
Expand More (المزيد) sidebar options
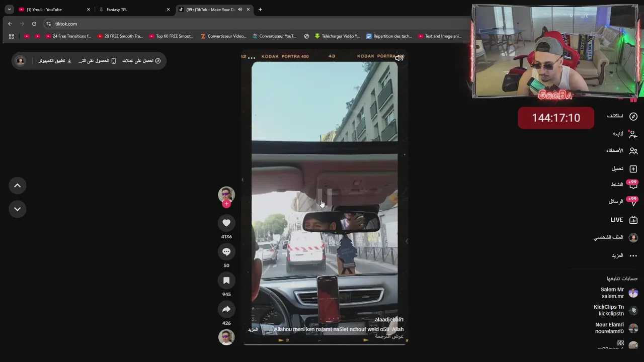pyautogui.click(x=624, y=255)
